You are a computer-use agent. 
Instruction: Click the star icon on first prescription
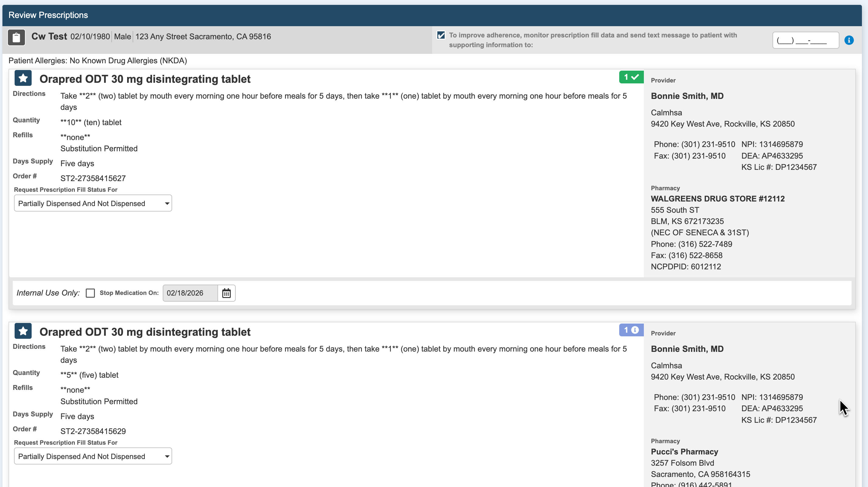[23, 78]
